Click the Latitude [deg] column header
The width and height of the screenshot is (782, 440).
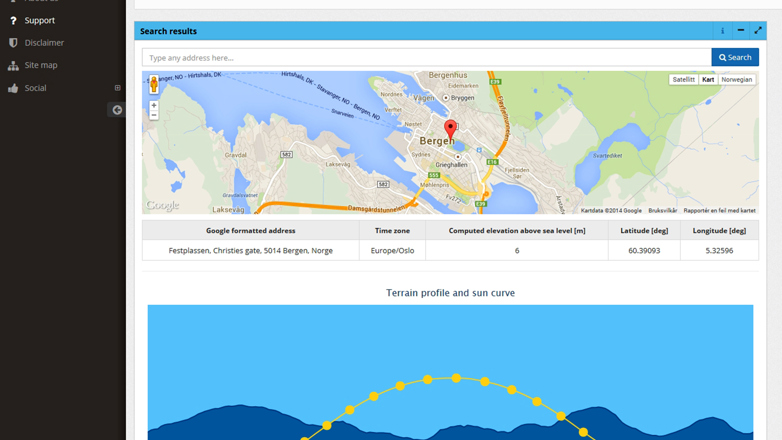pos(644,230)
